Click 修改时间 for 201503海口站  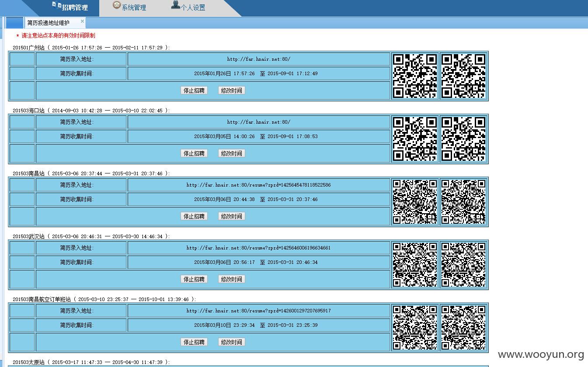coord(232,153)
